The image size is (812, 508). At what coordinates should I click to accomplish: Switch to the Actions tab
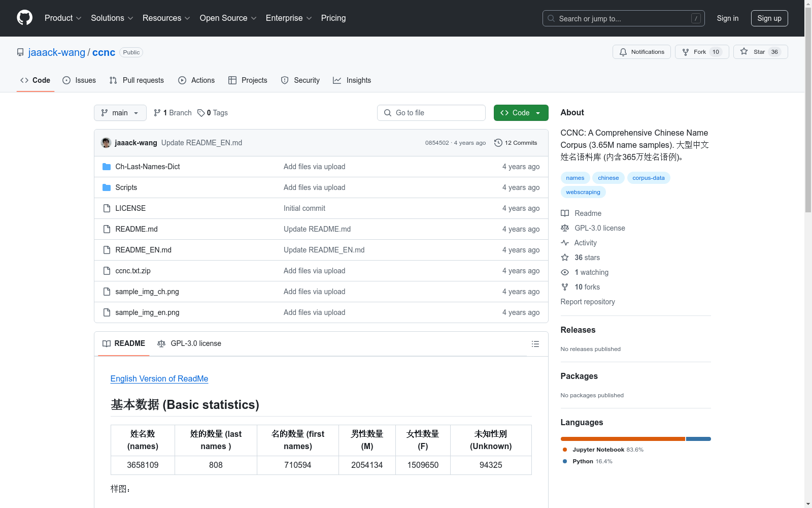pos(196,80)
